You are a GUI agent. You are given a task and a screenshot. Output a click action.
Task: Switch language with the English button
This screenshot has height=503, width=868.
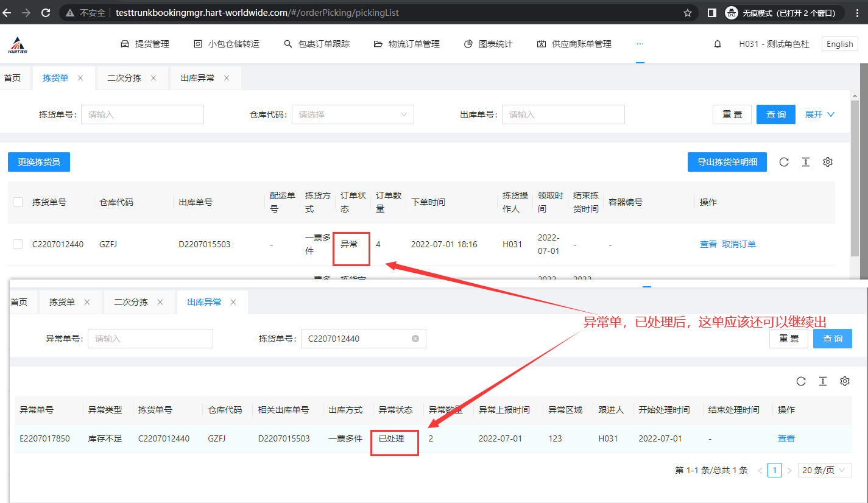840,44
